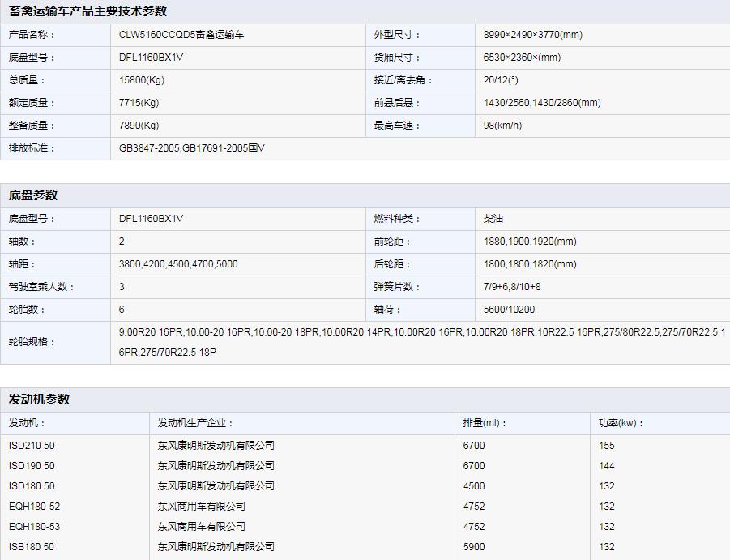
Task: Select the 货厢尺寸 value 6530×2360×(mm)
Action: (x=522, y=58)
